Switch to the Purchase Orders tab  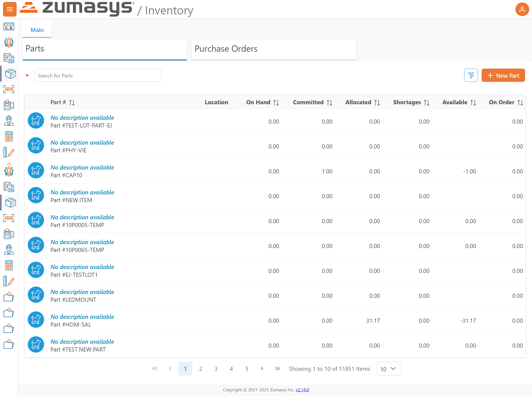pos(273,49)
